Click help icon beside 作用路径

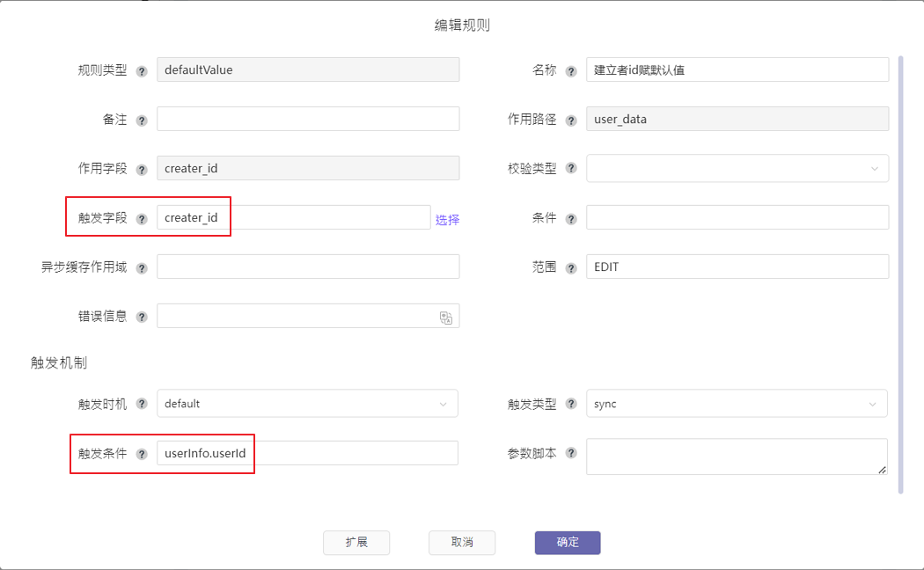coord(571,120)
